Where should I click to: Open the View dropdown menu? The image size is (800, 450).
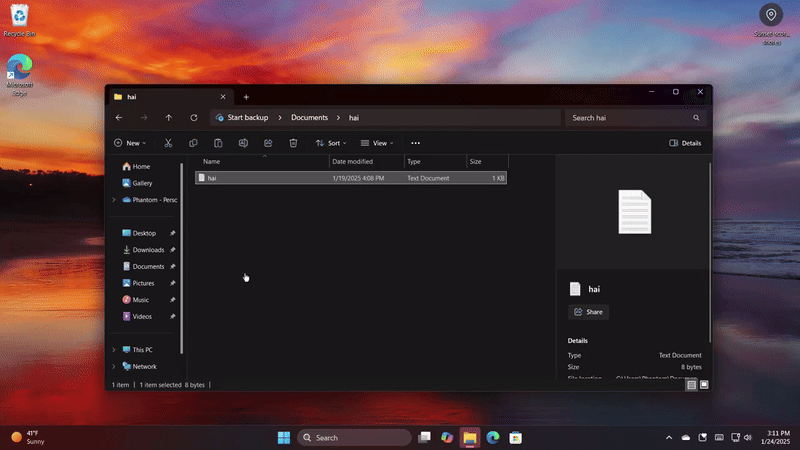point(377,143)
